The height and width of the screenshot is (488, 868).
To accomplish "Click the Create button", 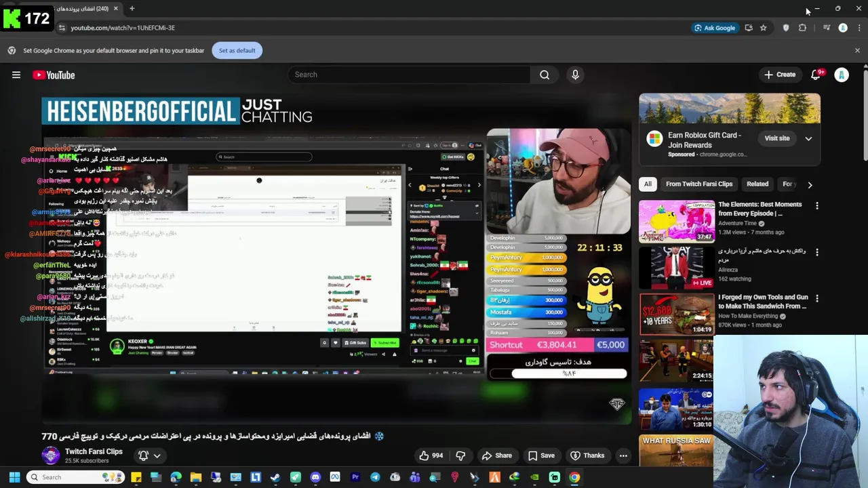I will [780, 75].
